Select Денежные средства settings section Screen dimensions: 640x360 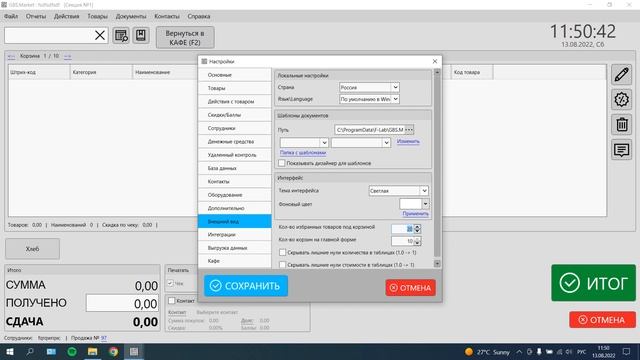pyautogui.click(x=235, y=142)
